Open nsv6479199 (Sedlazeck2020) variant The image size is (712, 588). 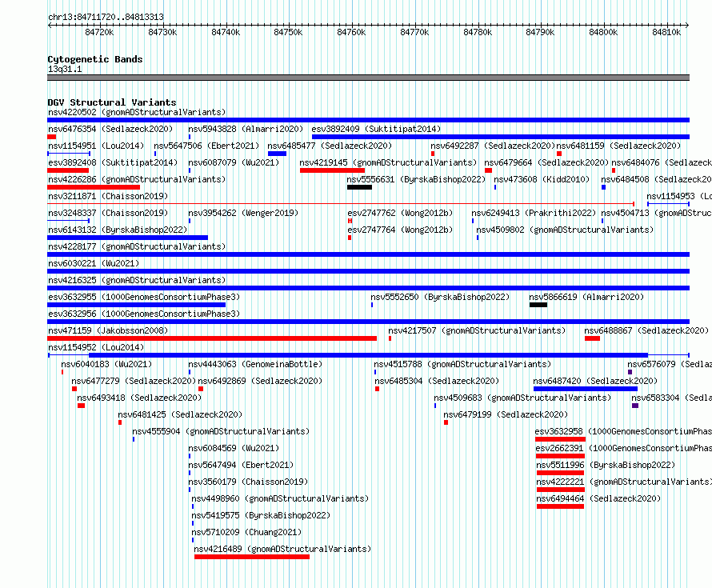pyautogui.click(x=506, y=414)
